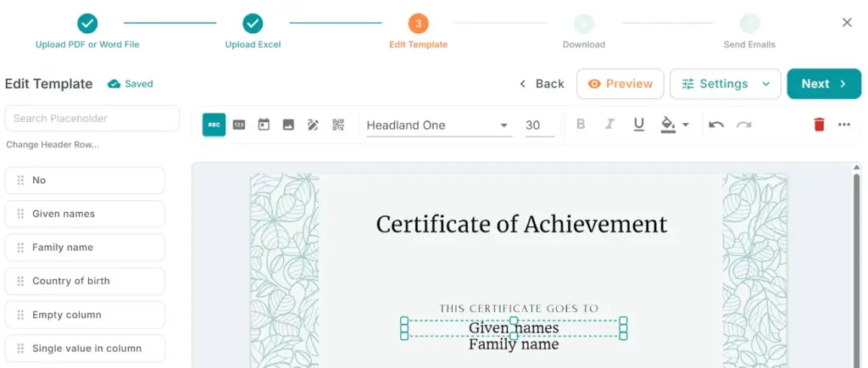Expand the Settings dropdown
The height and width of the screenshot is (368, 868).
click(x=766, y=84)
